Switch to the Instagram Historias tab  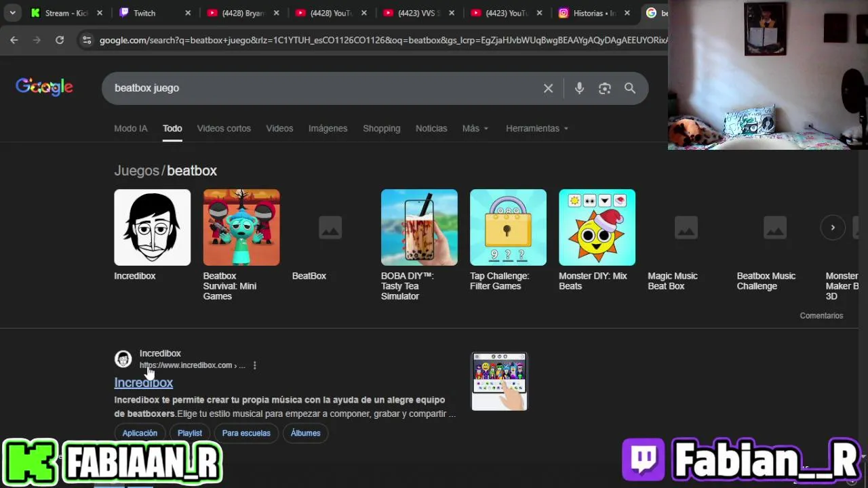tap(595, 13)
